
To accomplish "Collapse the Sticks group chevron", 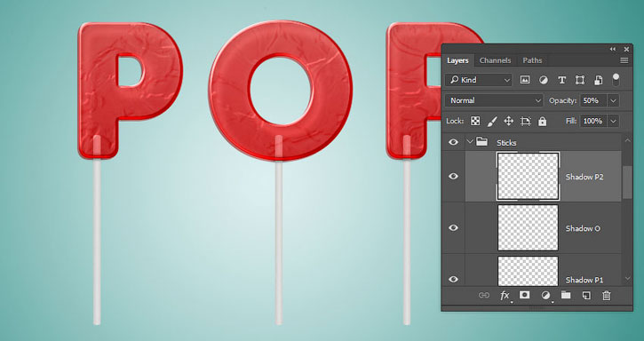I will click(x=470, y=142).
